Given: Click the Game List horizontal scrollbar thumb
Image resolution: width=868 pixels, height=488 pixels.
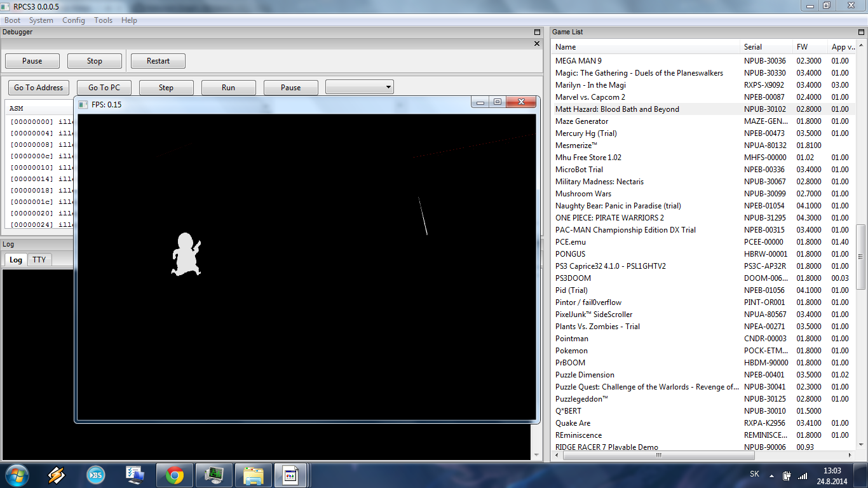Looking at the screenshot, I should pos(659,455).
